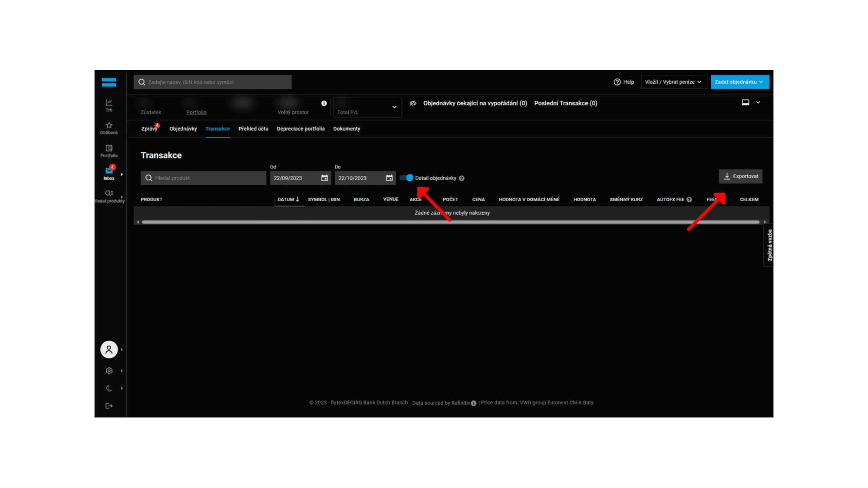Open Hledat produkty search icon
The image size is (868, 488).
pos(109,193)
